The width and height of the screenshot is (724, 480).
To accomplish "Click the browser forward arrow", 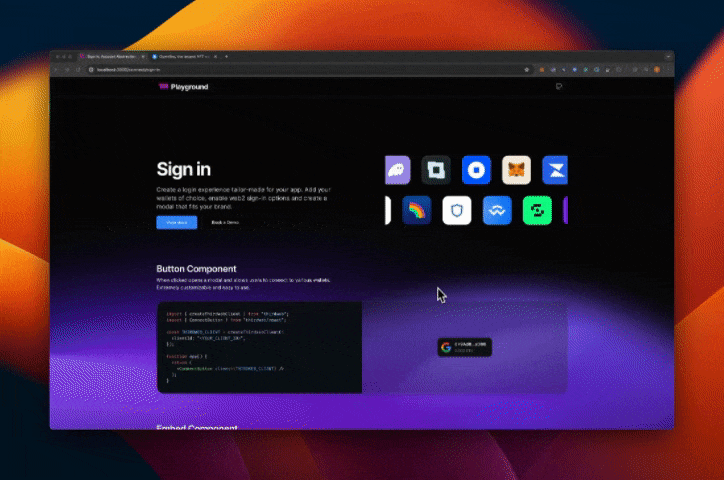I will tap(67, 70).
